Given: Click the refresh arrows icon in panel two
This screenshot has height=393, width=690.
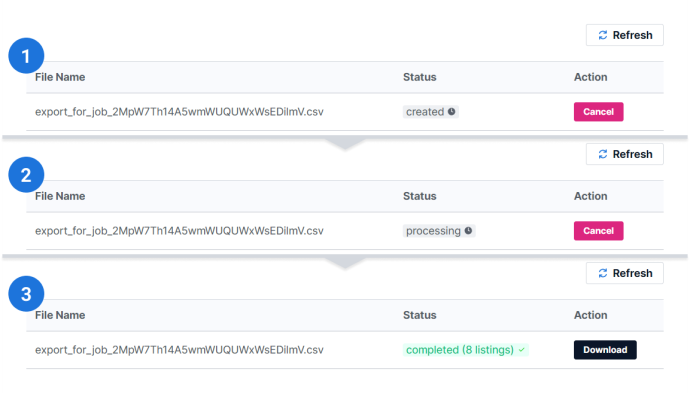Looking at the screenshot, I should (603, 154).
